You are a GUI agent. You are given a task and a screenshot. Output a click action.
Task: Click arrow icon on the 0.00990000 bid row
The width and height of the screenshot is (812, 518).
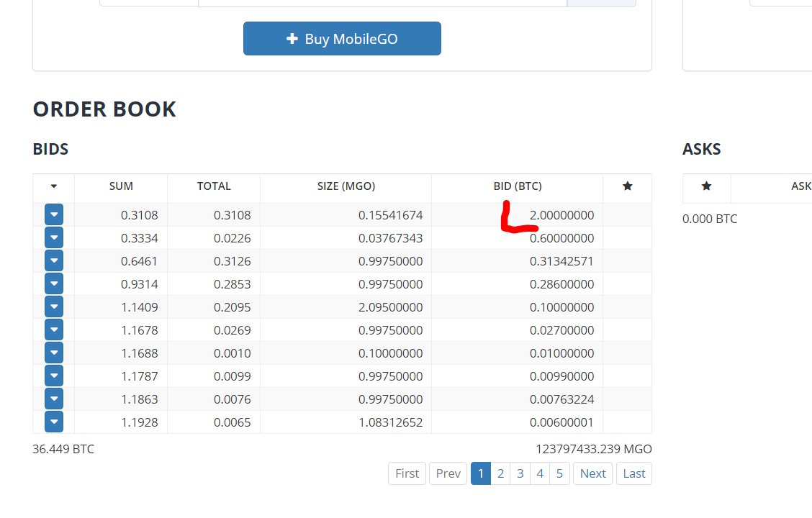point(54,376)
